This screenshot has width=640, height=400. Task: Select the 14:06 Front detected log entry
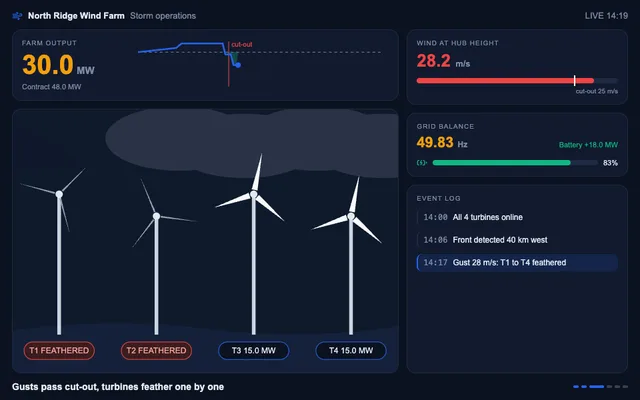pos(517,240)
